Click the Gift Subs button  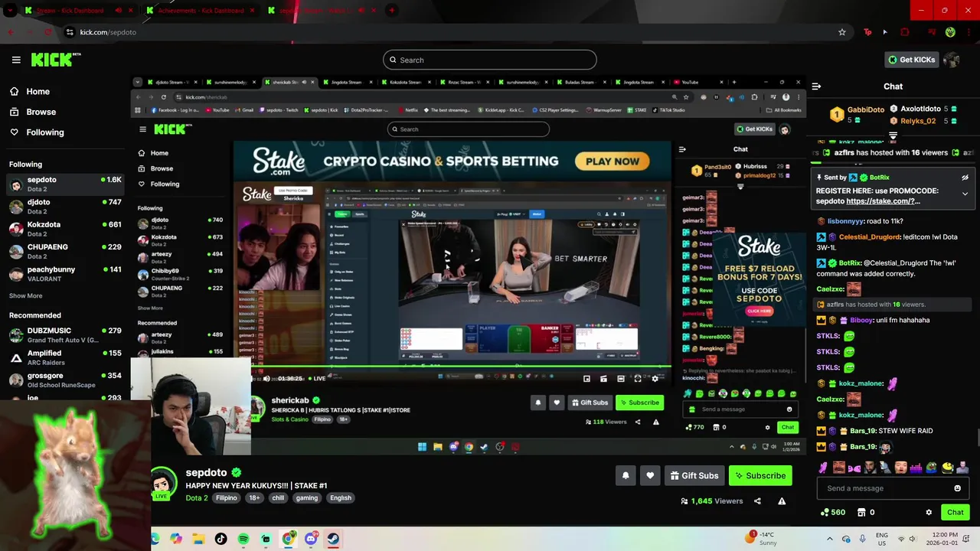pos(694,475)
